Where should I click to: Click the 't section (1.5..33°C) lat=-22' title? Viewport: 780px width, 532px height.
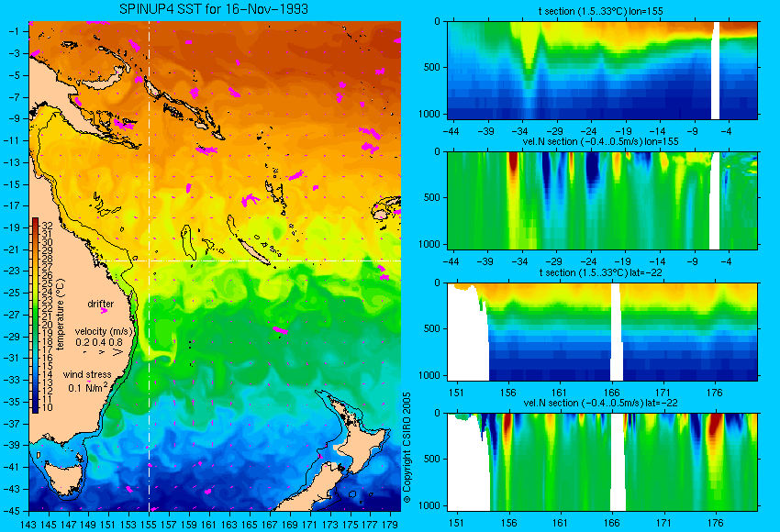[x=600, y=272]
